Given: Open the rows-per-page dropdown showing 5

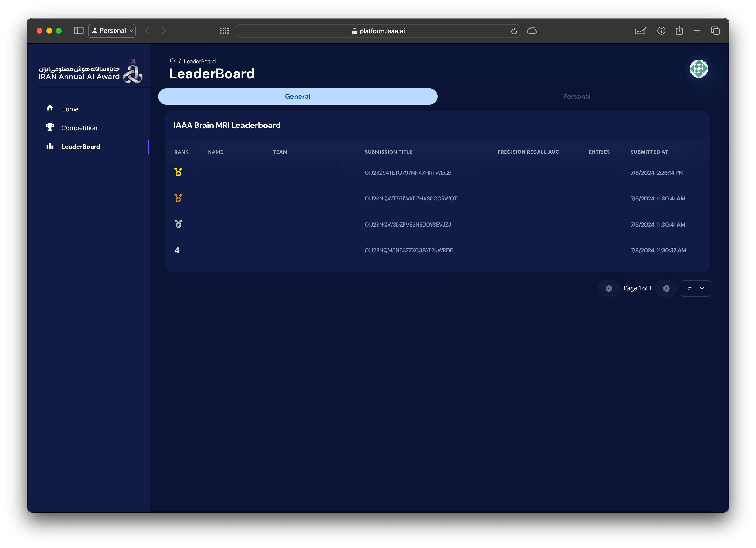Looking at the screenshot, I should coord(695,288).
